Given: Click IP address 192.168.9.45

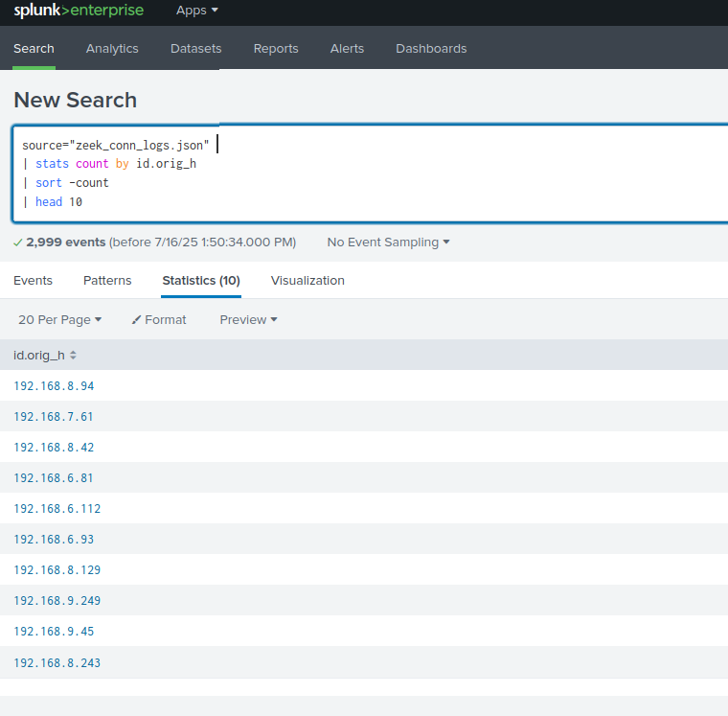Looking at the screenshot, I should (x=54, y=632).
